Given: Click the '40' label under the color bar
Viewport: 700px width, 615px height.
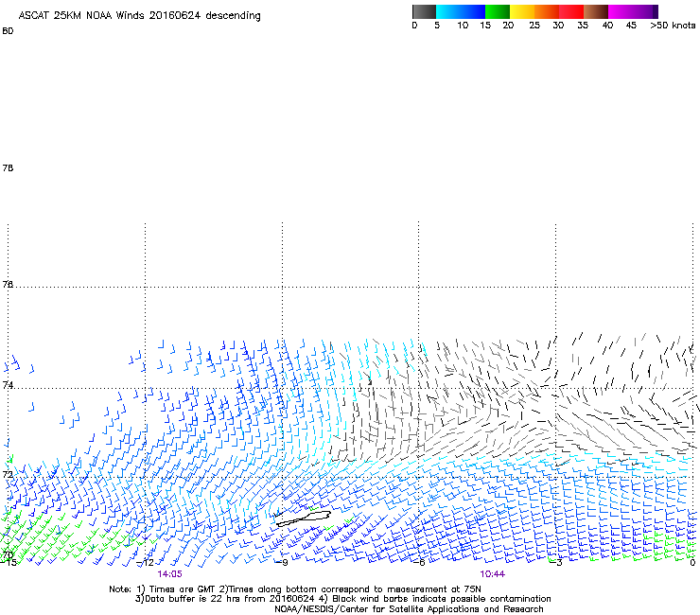Looking at the screenshot, I should click(x=607, y=26).
